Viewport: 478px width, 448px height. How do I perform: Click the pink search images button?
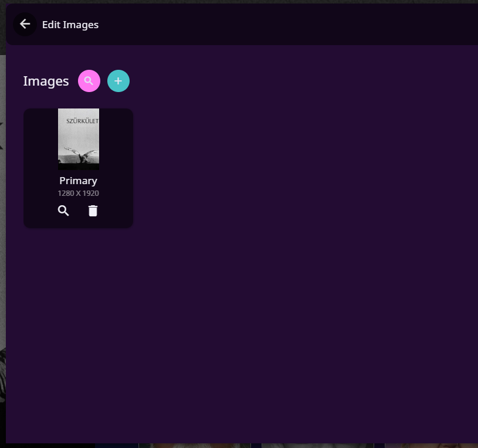(89, 81)
